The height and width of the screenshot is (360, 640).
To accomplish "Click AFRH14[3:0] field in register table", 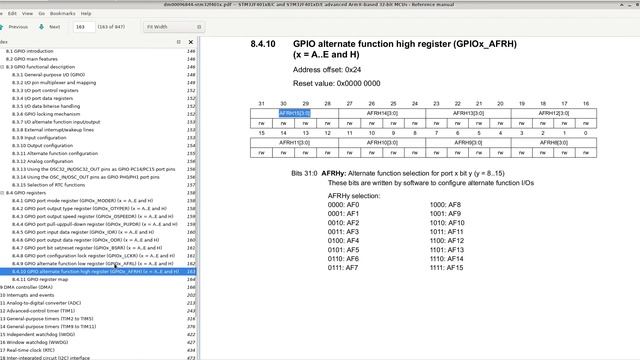I will click(x=382, y=113).
